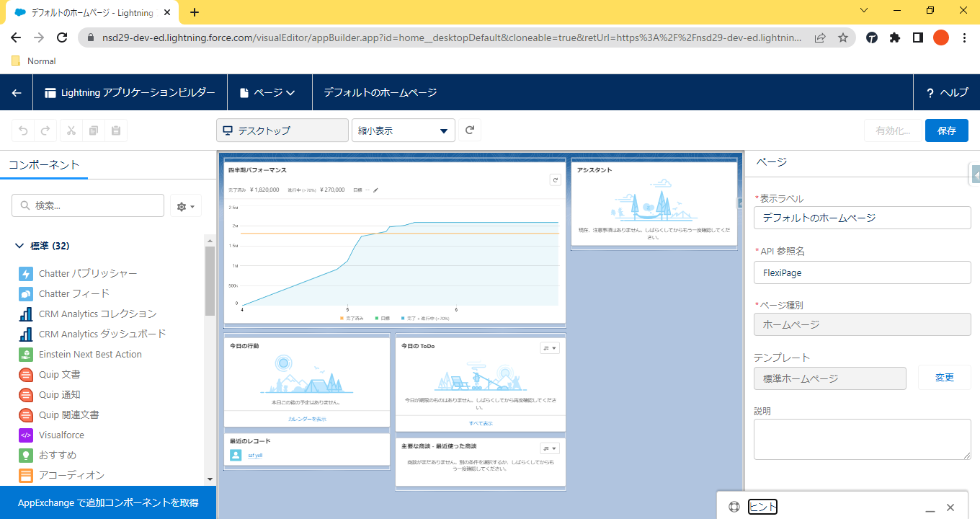Screen dimensions: 980x519
Task: Click the 説明 text area
Action: coord(863,439)
